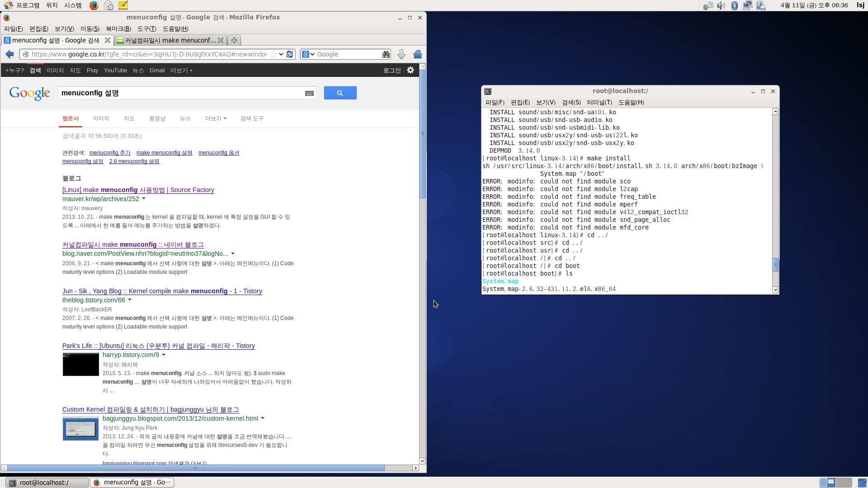Screen dimensions: 868x488
Task: Click the Firefox back arrow button
Action: click(9, 54)
